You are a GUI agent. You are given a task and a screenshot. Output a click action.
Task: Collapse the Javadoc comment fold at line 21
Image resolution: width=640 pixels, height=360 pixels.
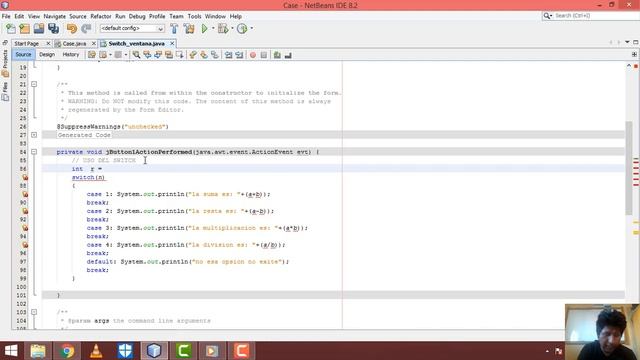click(x=34, y=84)
